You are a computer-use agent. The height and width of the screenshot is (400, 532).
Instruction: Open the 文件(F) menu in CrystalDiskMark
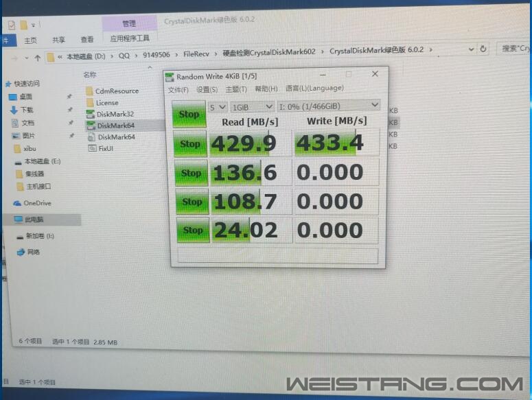(x=178, y=90)
